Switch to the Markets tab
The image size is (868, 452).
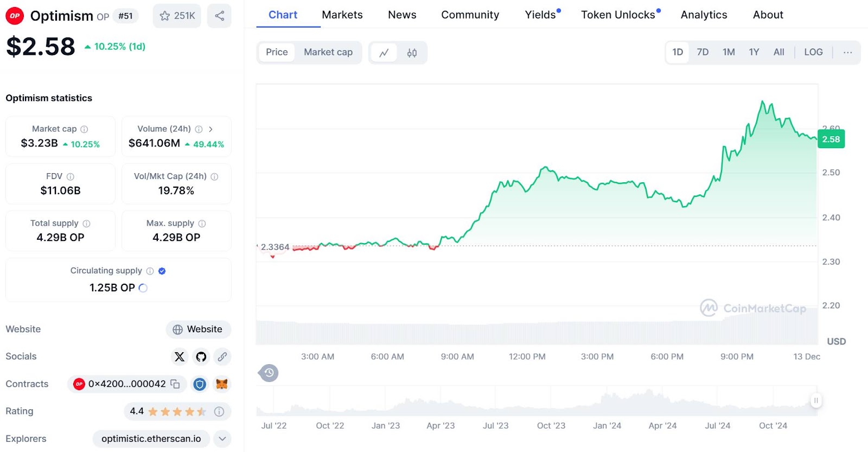point(342,15)
